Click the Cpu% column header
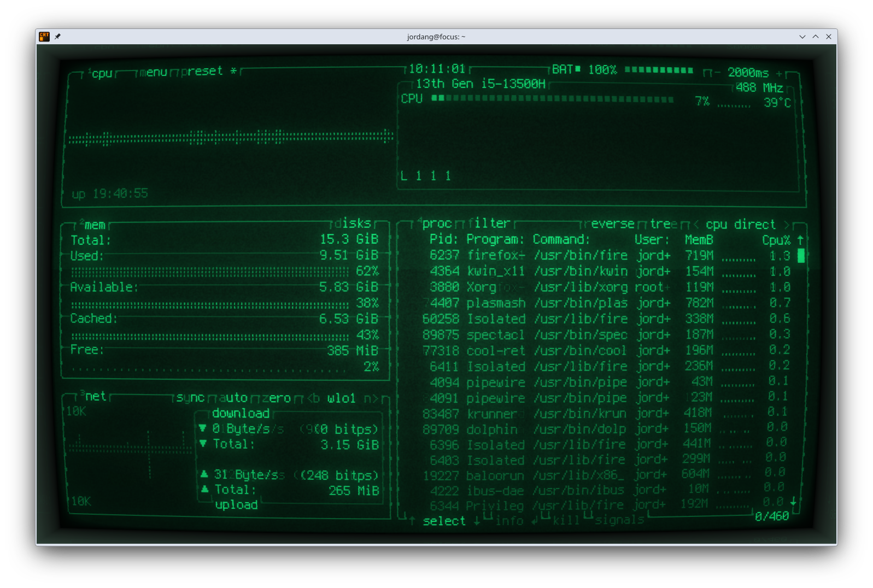This screenshot has height=588, width=873. [776, 240]
